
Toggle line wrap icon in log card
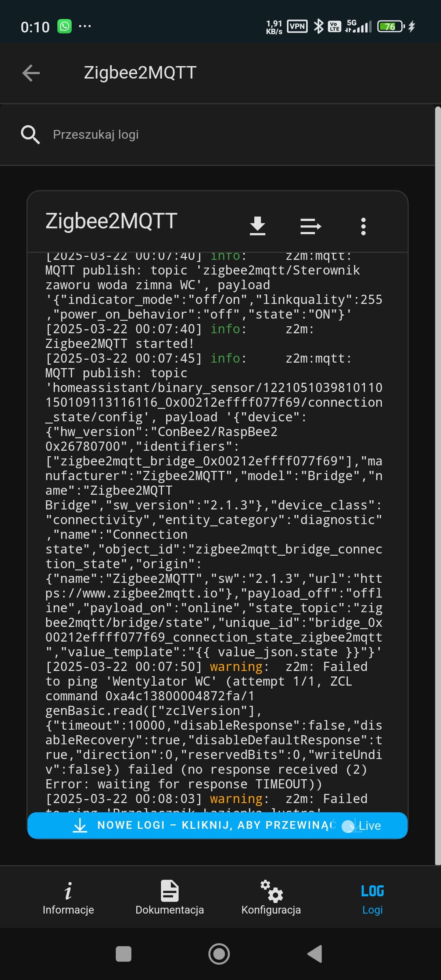[311, 226]
